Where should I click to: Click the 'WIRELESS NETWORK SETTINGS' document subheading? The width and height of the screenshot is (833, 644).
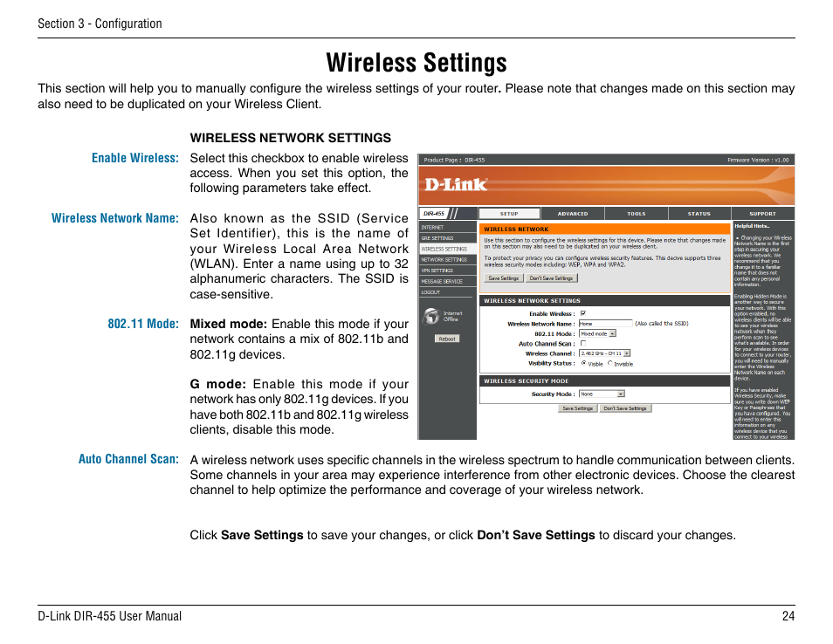291,138
